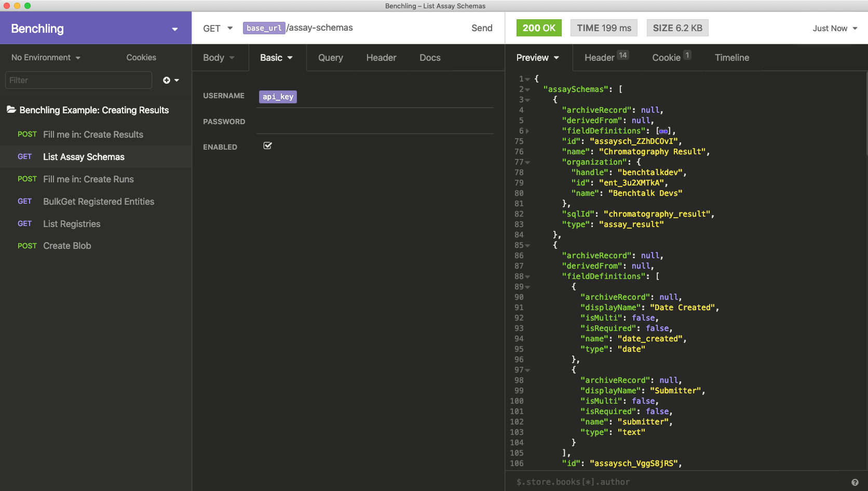Click the api_key variable tag in username
The image size is (868, 491).
(x=278, y=97)
